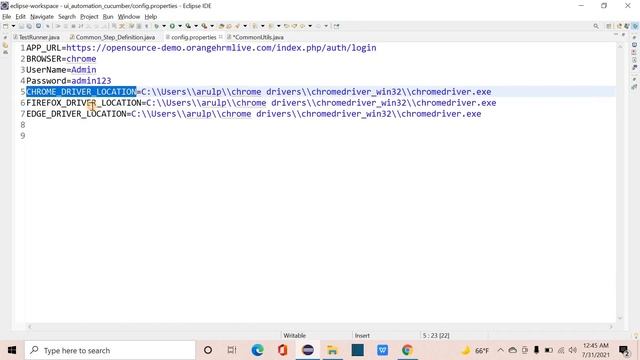Open the New file dropdown arrow
640x360 pixels.
coord(13,26)
